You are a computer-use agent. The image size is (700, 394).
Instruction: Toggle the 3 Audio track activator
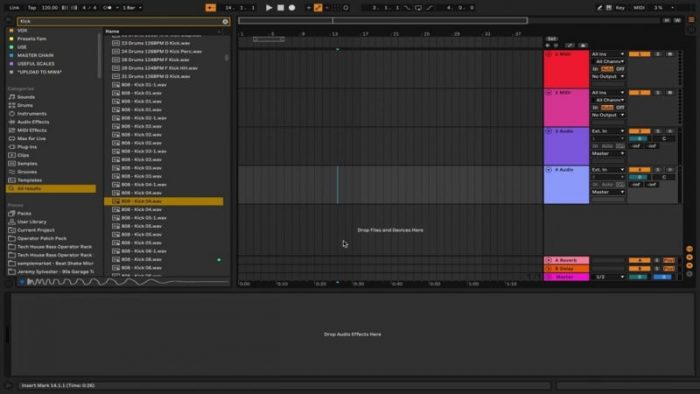pyautogui.click(x=639, y=131)
